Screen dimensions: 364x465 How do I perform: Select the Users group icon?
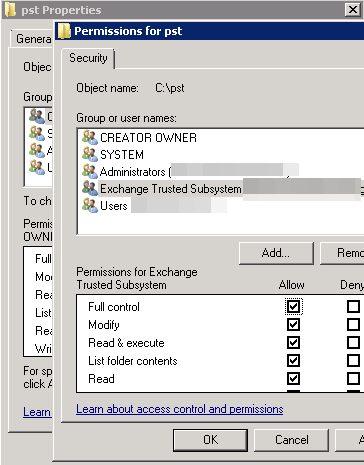(90, 205)
